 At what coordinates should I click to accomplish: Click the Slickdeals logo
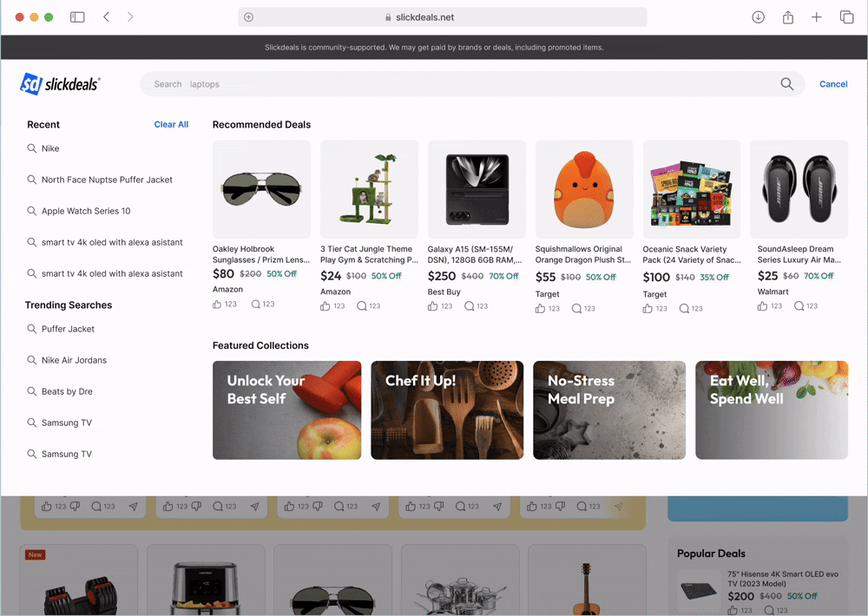point(60,84)
